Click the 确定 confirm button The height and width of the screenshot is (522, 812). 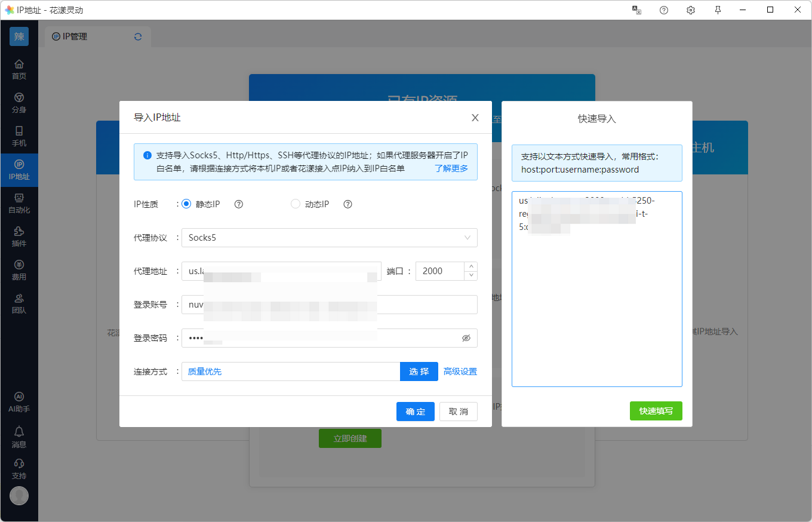[x=415, y=412]
